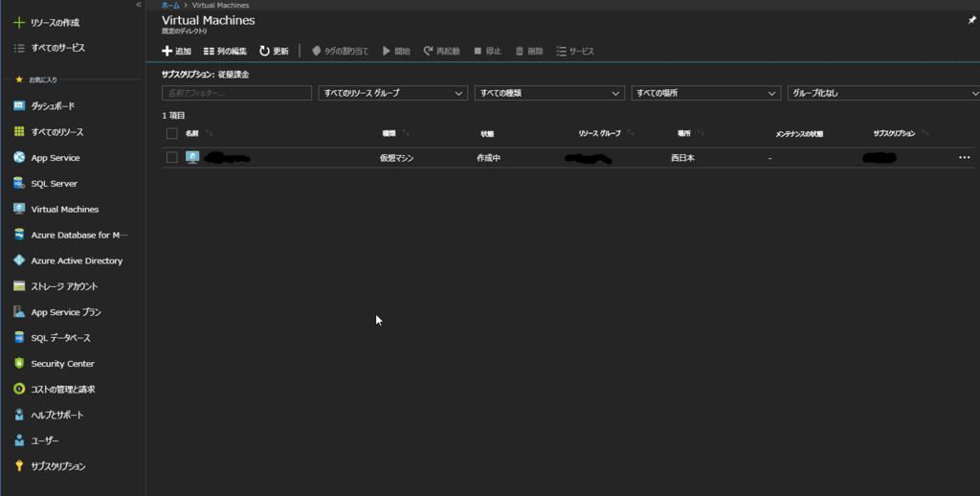The image size is (980, 496).
Task: Click the ユーザー person icon
Action: 19,440
